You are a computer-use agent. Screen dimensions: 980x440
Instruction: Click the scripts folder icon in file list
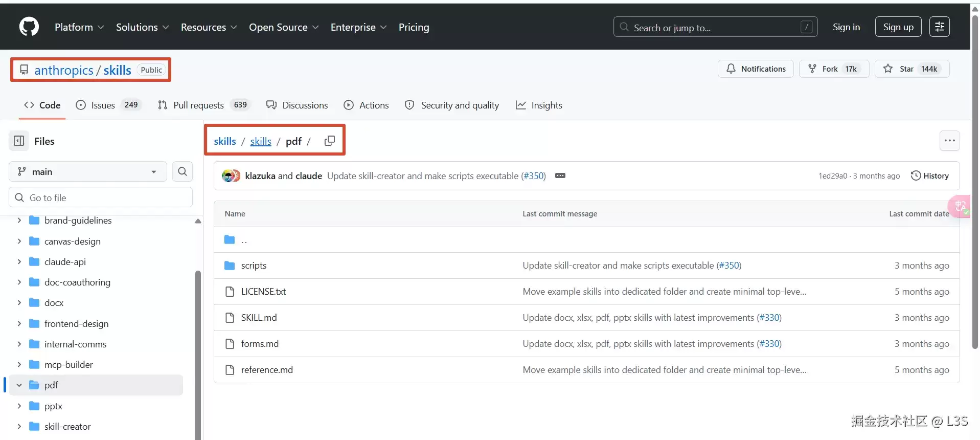pos(230,266)
